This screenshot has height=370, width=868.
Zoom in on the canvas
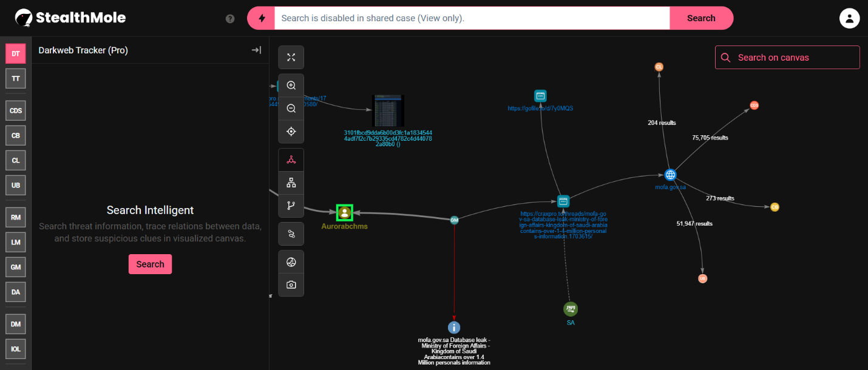(x=291, y=86)
